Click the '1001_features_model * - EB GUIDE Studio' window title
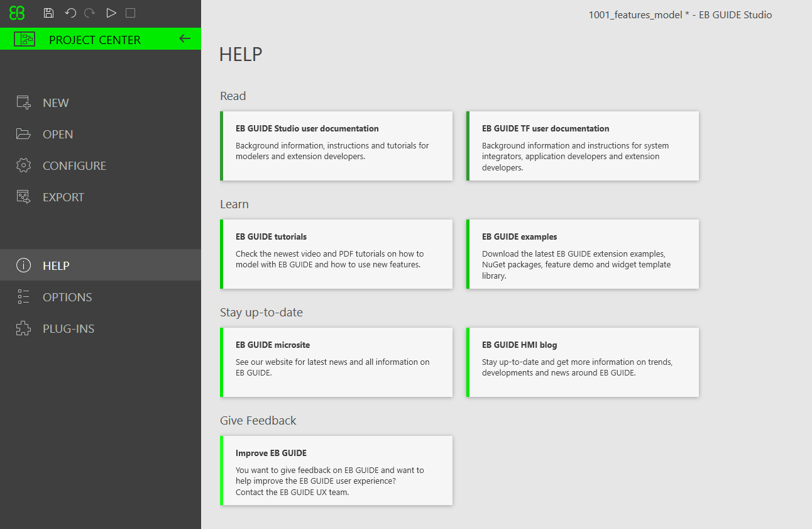The width and height of the screenshot is (812, 529). pyautogui.click(x=680, y=15)
